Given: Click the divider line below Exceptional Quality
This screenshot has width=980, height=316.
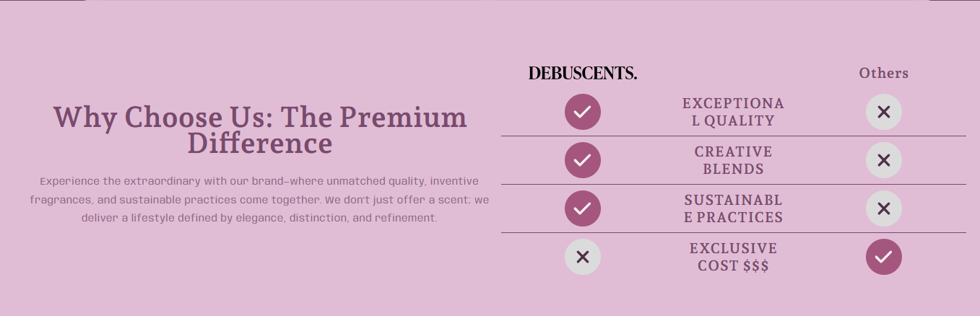Looking at the screenshot, I should coord(733,136).
